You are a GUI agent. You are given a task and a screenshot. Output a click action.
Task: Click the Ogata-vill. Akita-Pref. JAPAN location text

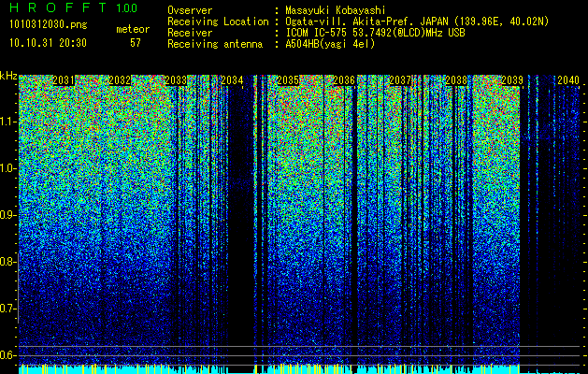417,22
